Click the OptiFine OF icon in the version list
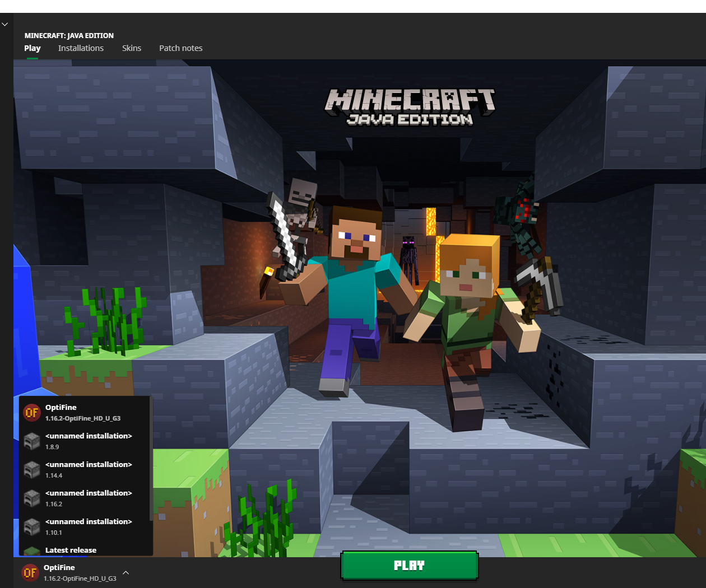 [x=32, y=413]
